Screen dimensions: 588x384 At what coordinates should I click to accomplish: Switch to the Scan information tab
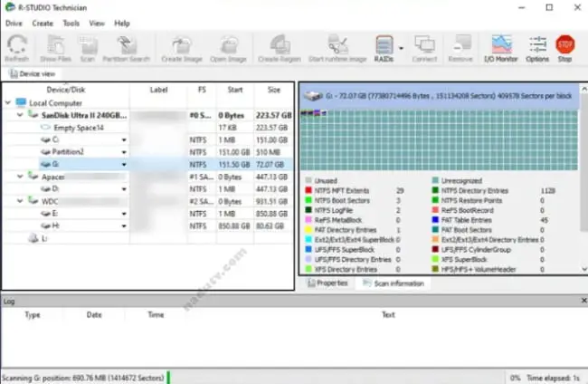pos(394,283)
